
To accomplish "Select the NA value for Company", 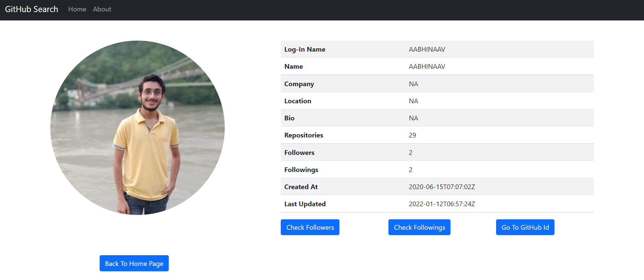I will point(414,84).
